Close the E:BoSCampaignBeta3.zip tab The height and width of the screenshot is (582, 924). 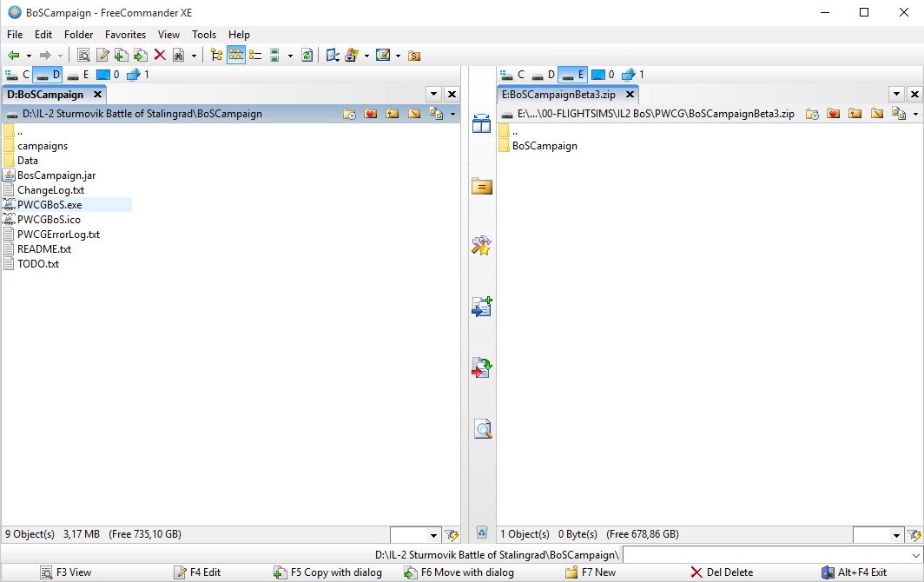pyautogui.click(x=630, y=95)
